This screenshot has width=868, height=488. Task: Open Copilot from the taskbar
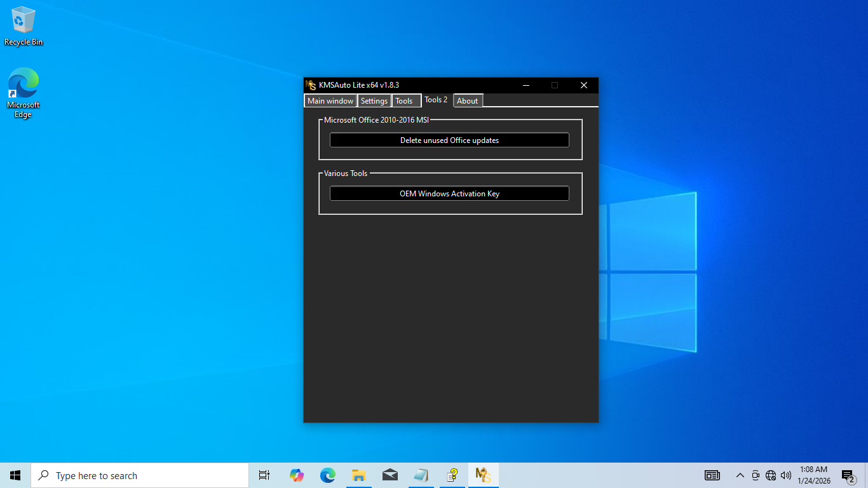[x=296, y=475]
